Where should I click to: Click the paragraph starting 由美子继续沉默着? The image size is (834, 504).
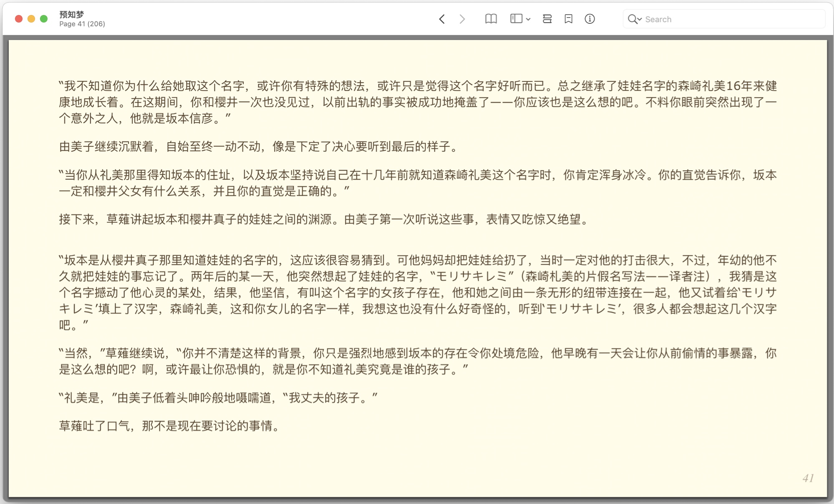click(x=260, y=146)
